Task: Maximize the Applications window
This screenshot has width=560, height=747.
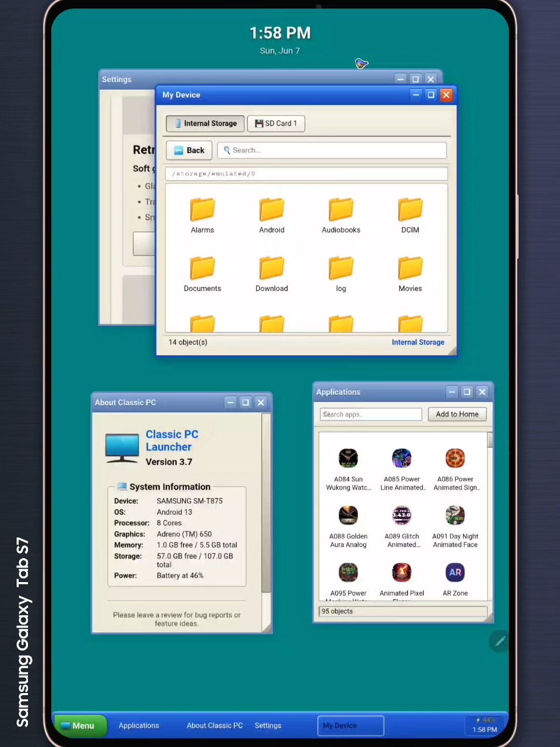Action: pyautogui.click(x=467, y=392)
